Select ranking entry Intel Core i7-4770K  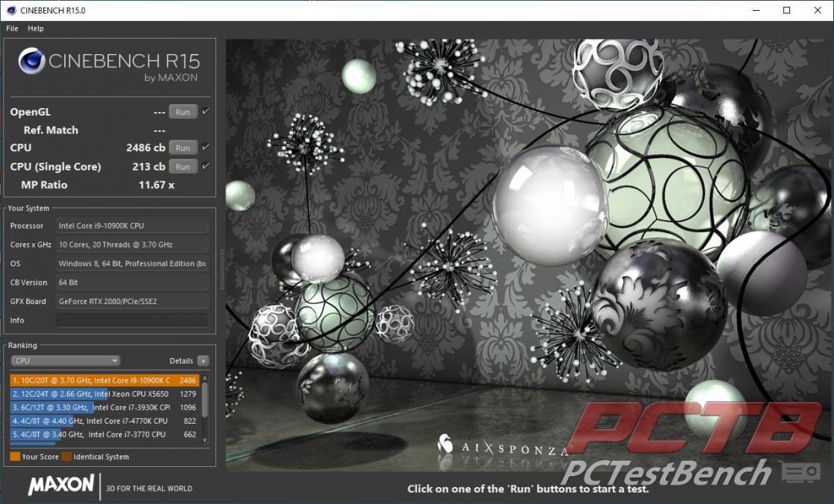(104, 421)
